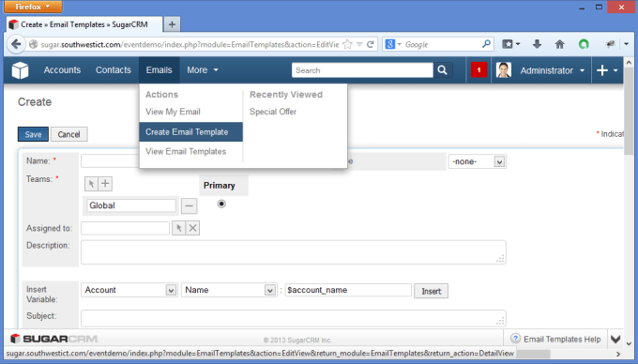638x364 pixels.
Task: Open a new browser tab with plus
Action: pyautogui.click(x=172, y=24)
